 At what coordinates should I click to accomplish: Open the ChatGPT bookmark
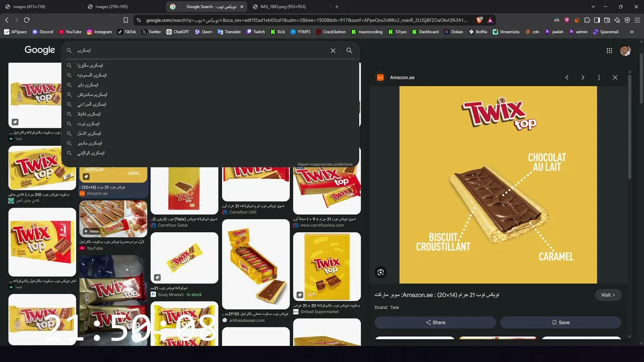coord(178,32)
